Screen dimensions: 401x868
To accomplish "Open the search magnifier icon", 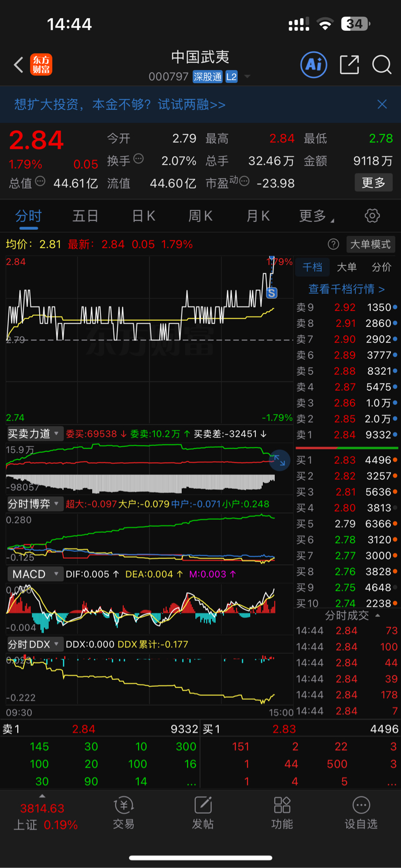I will click(x=382, y=65).
